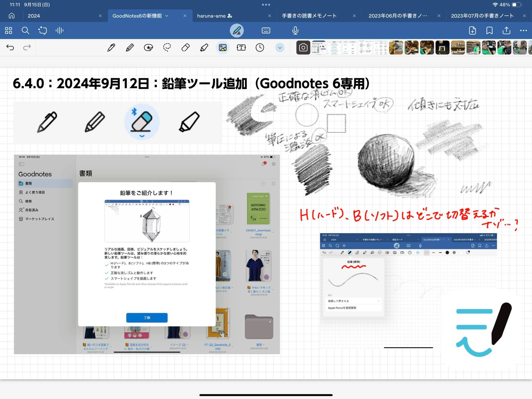Click the clock icon in the tool row
Image resolution: width=532 pixels, height=399 pixels.
click(x=260, y=48)
